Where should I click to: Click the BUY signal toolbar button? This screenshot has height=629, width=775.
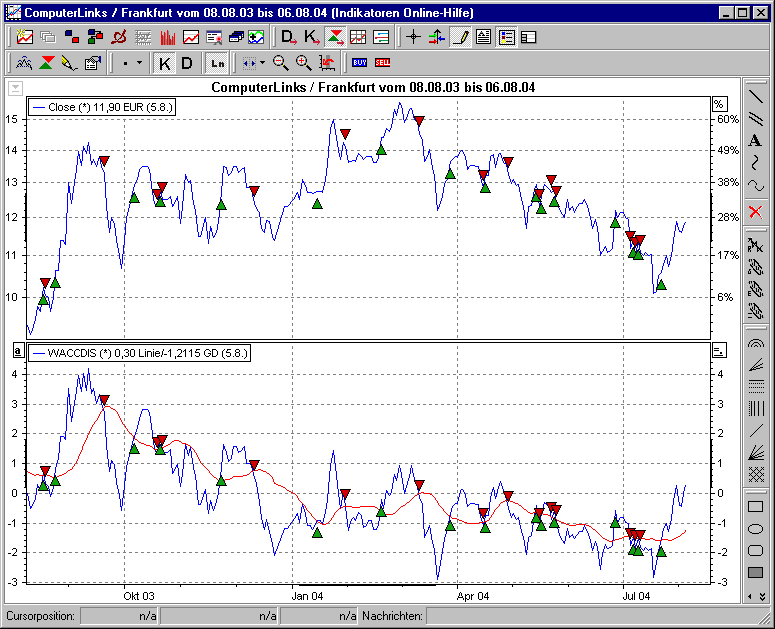359,63
